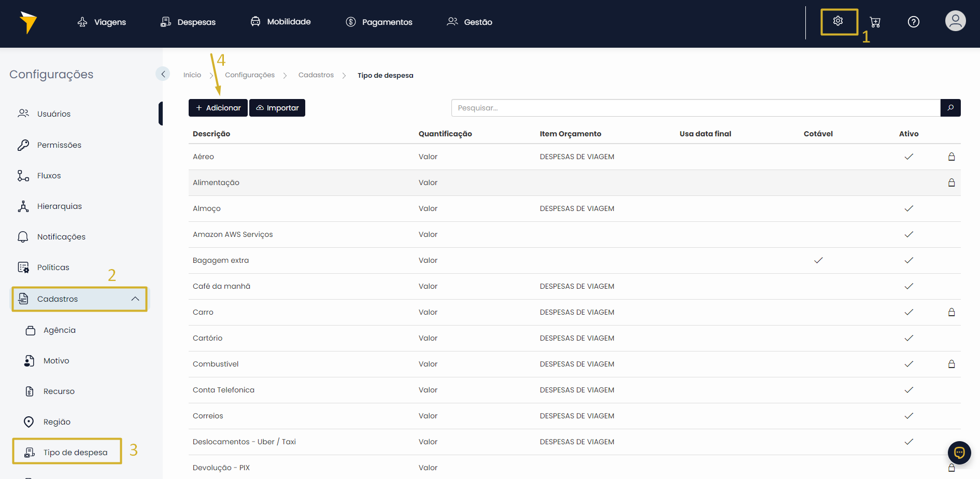The height and width of the screenshot is (479, 980).
Task: Open Usuários in the sidebar
Action: coord(54,114)
